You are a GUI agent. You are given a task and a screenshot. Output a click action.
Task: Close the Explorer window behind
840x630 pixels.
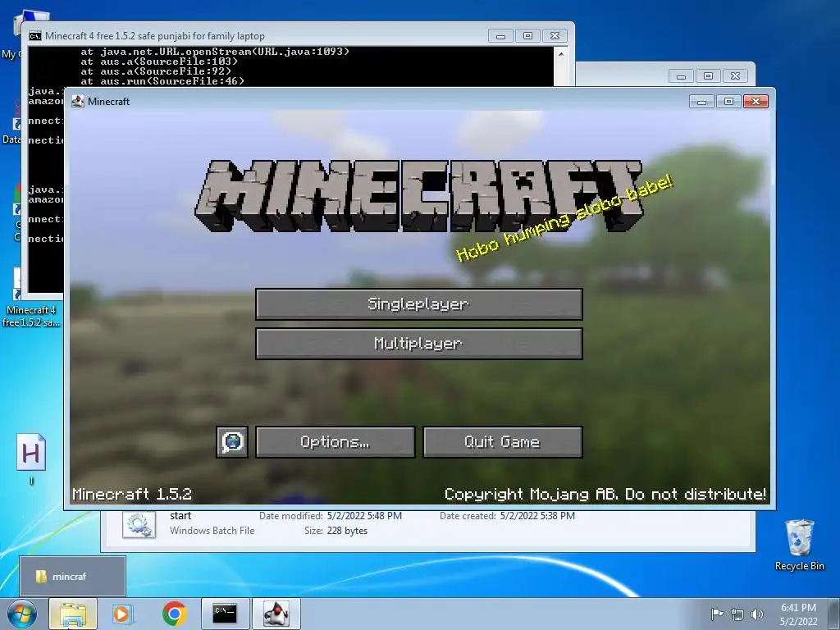[736, 76]
